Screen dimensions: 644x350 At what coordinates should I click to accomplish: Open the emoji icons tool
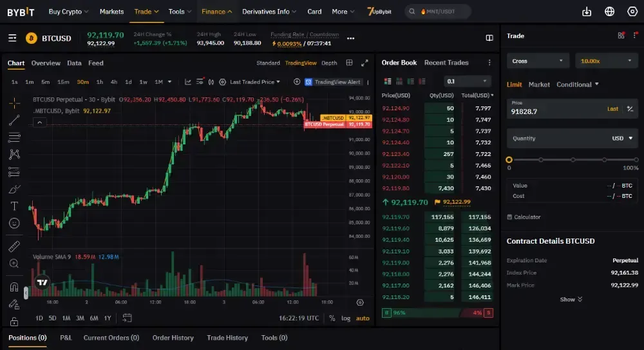[14, 223]
